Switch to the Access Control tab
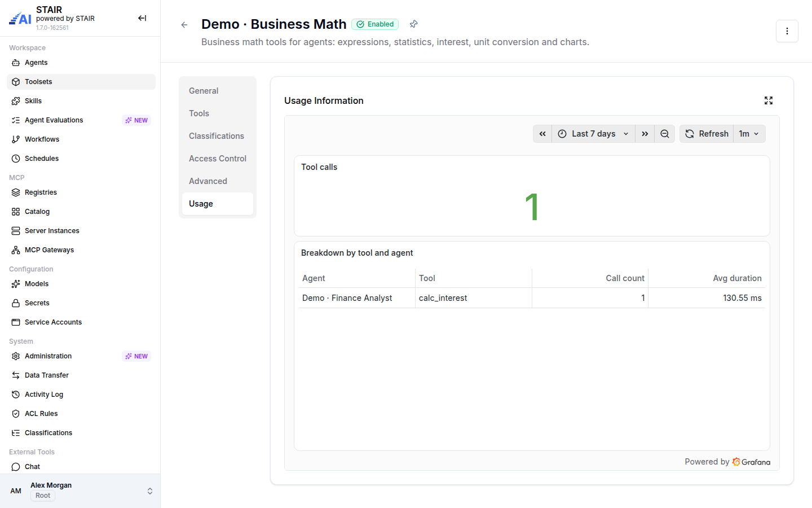The height and width of the screenshot is (508, 812). tap(218, 159)
